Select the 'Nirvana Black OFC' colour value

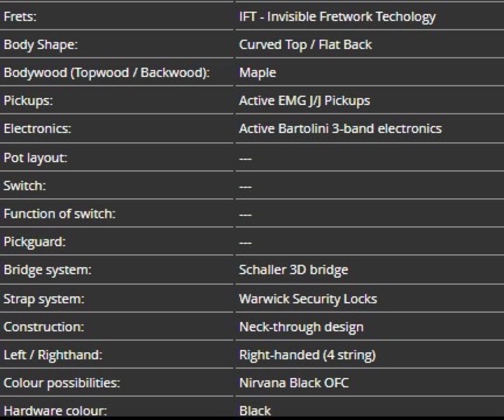coord(294,383)
